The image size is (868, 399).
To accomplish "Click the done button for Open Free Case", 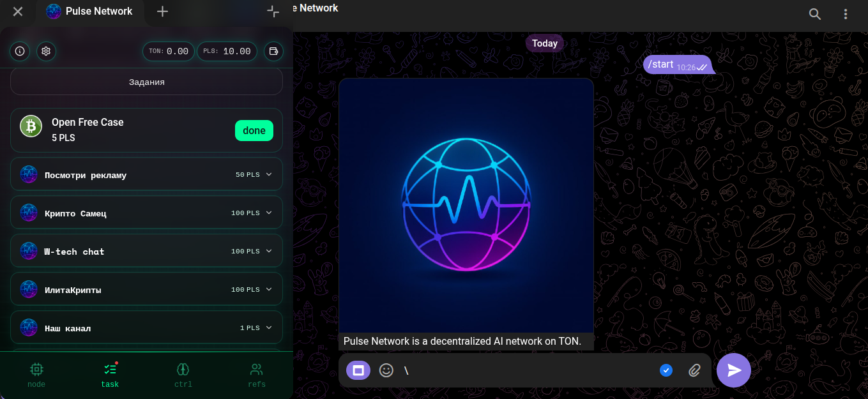I will point(254,130).
